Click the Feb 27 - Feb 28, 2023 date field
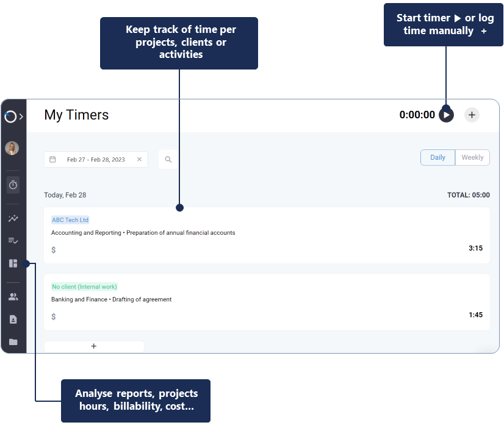504x439 pixels. click(x=96, y=159)
